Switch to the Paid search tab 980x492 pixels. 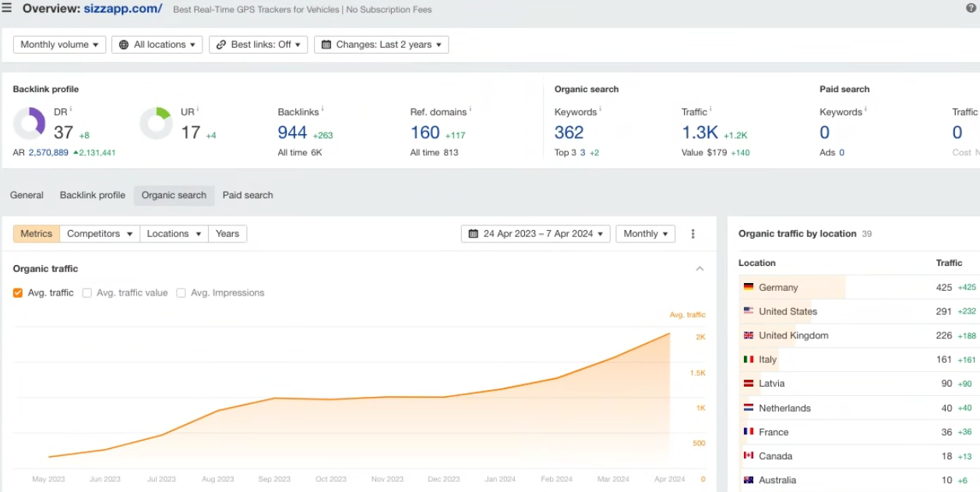tap(248, 195)
